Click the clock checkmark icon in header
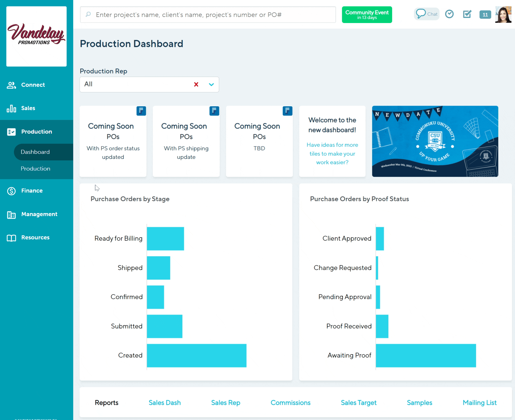This screenshot has height=420, width=515. [x=449, y=14]
